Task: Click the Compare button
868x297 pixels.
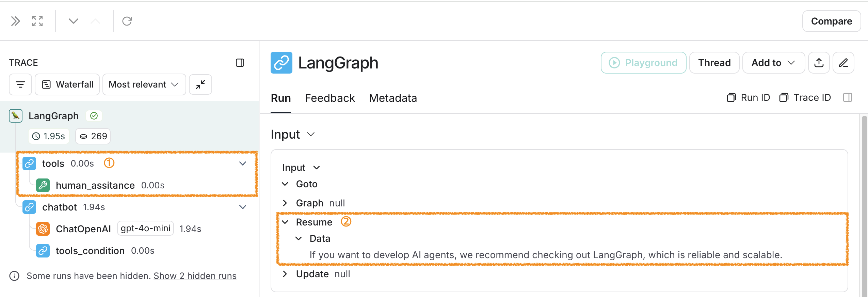Action: 832,21
